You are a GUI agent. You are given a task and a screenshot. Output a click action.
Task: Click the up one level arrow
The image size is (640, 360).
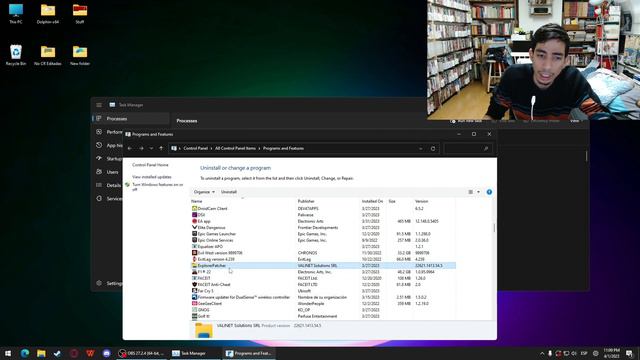click(161, 149)
